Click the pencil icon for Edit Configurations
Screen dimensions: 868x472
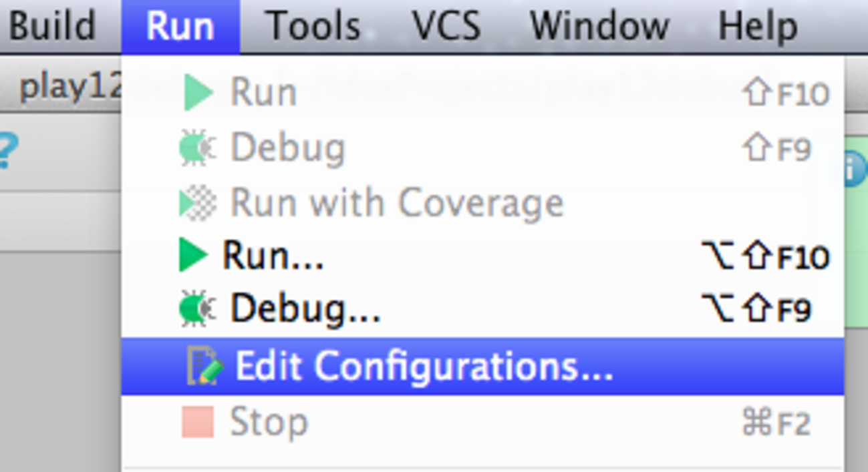tap(203, 366)
